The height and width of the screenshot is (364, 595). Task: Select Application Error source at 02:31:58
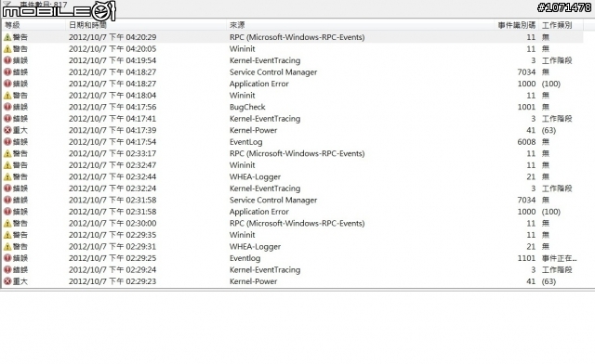(259, 212)
